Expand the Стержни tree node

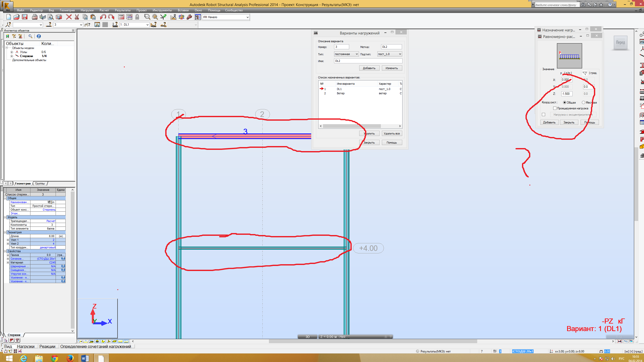click(12, 56)
